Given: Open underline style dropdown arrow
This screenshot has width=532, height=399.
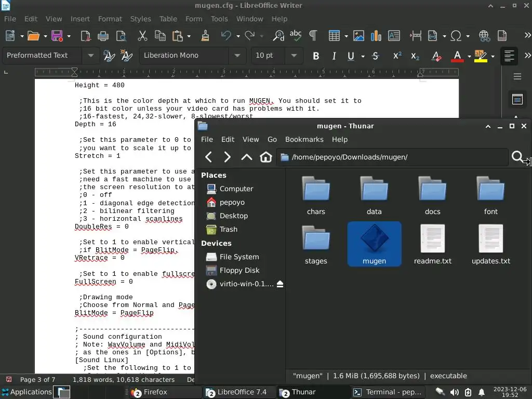Looking at the screenshot, I should (363, 56).
